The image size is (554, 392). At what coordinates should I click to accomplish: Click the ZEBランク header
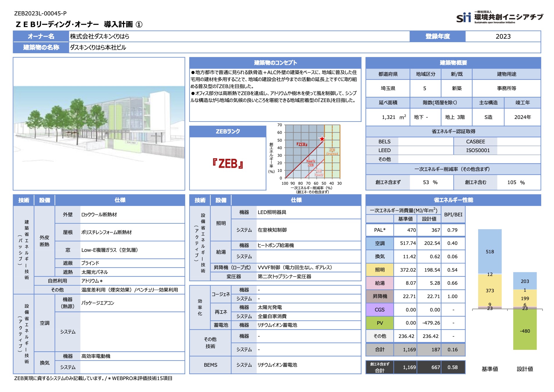tap(228, 131)
